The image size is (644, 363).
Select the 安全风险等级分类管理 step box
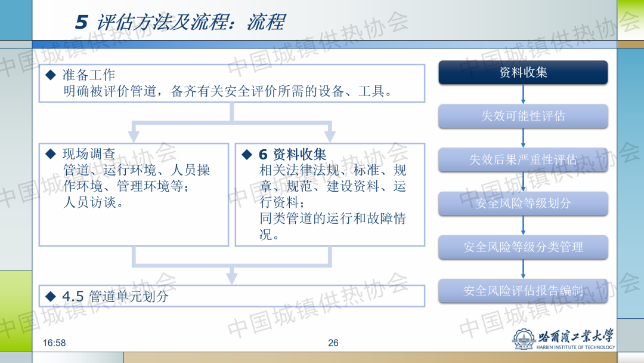pyautogui.click(x=523, y=247)
